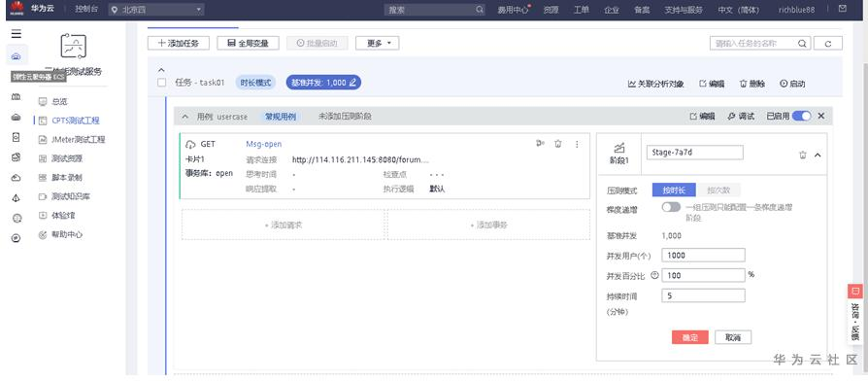This screenshot has width=868, height=381.
Task: Debug the usercase case
Action: [741, 117]
